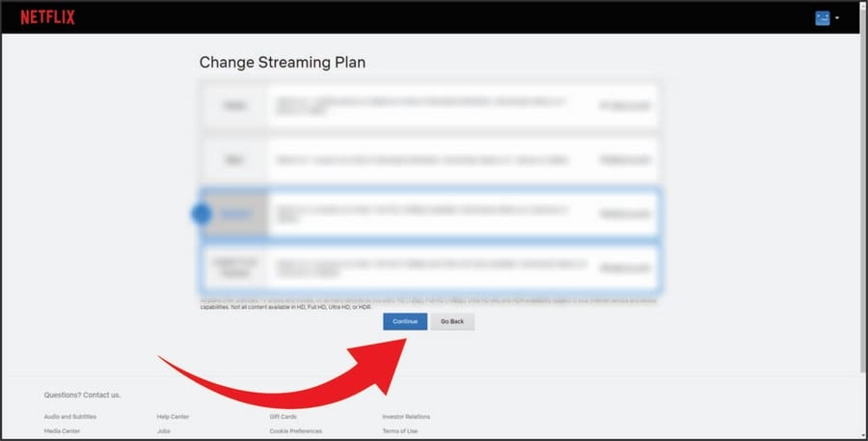Go to Help Center

[173, 417]
